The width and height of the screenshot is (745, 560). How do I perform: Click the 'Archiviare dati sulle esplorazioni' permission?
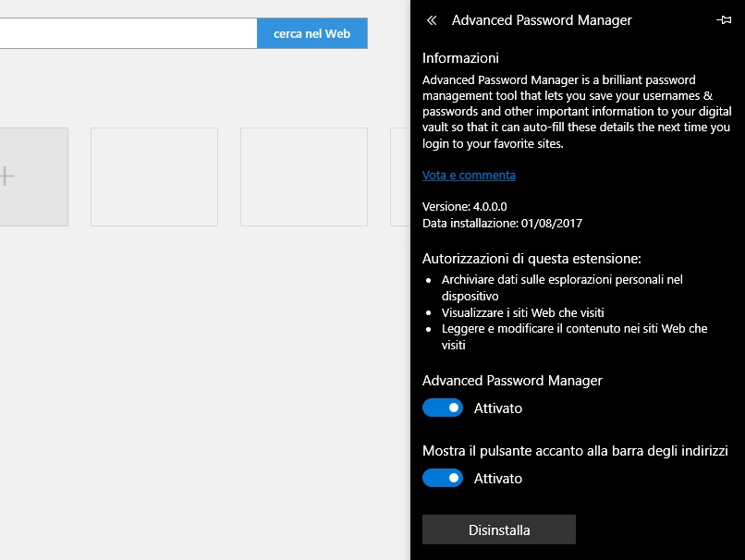[562, 279]
